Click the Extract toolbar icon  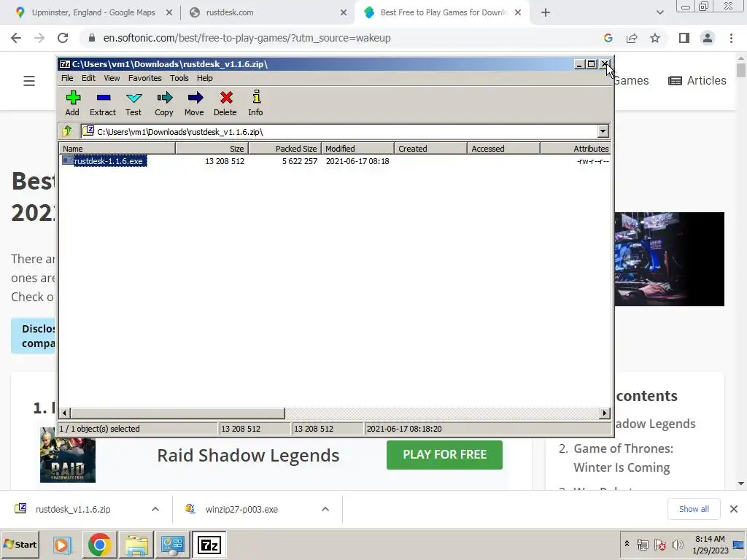pos(103,104)
